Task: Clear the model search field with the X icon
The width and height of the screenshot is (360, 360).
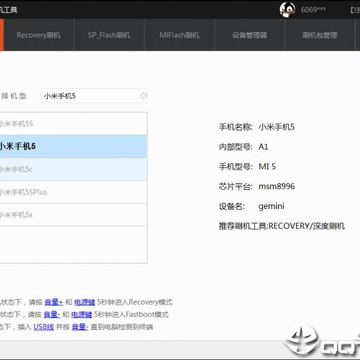Action: click(x=143, y=96)
